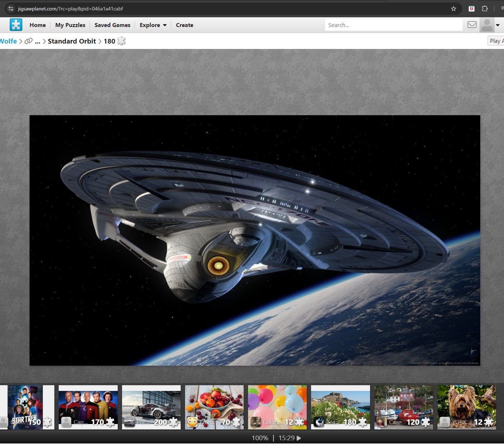Expand the account dropdown arrow

(x=498, y=25)
